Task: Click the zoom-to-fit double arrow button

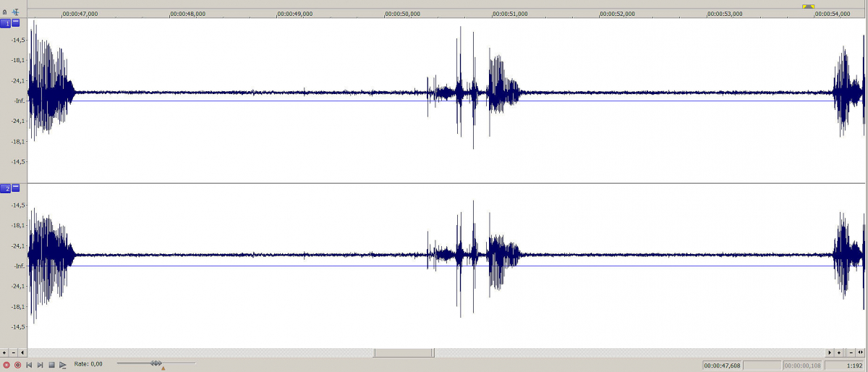Action: pos(861,352)
